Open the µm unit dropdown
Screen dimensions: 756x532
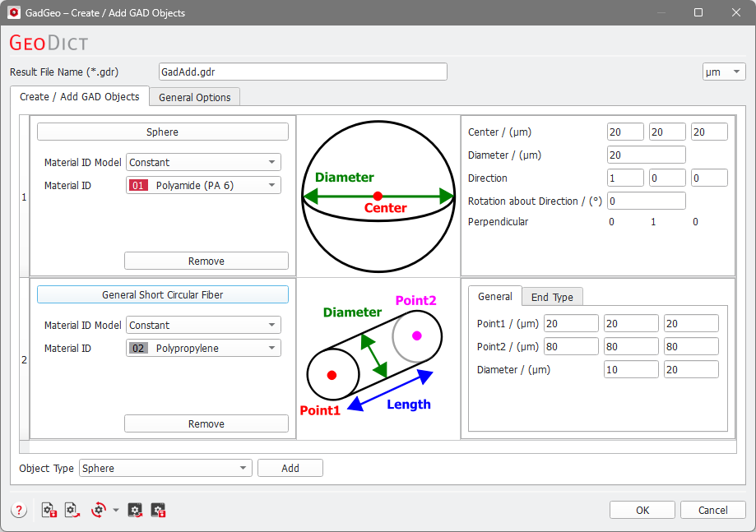723,72
